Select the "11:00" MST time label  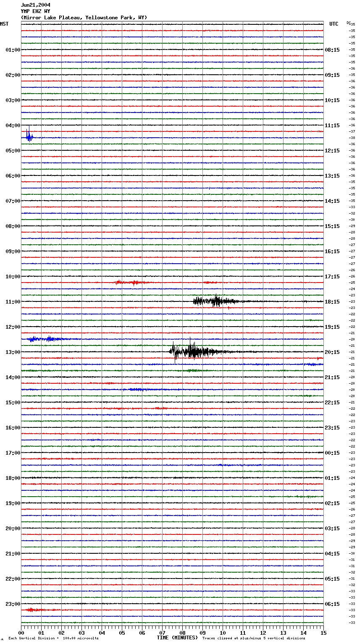(x=13, y=302)
